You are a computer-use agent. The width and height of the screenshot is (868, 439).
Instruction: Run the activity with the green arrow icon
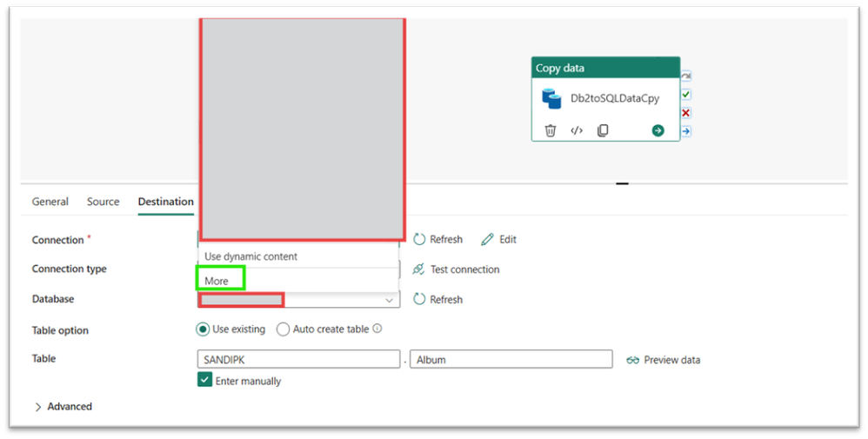(658, 130)
